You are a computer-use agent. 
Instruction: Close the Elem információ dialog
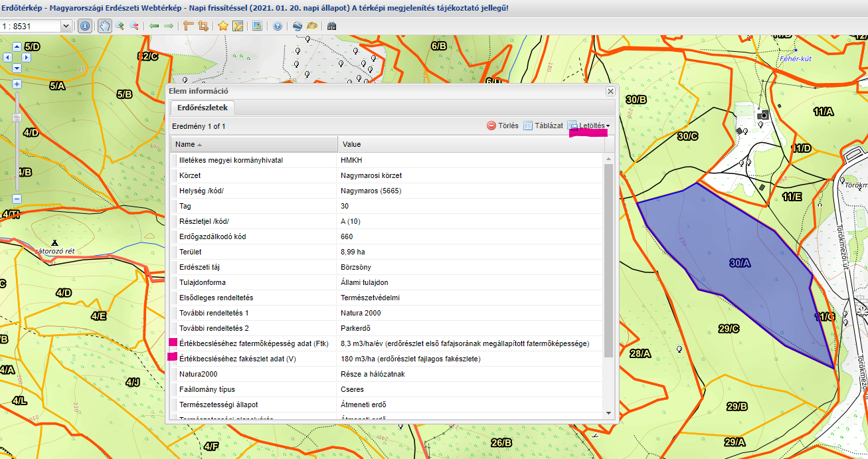point(610,91)
